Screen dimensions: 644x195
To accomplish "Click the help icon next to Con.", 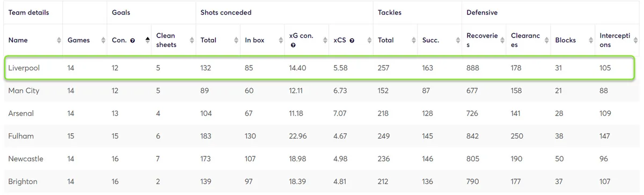I will 132,40.
